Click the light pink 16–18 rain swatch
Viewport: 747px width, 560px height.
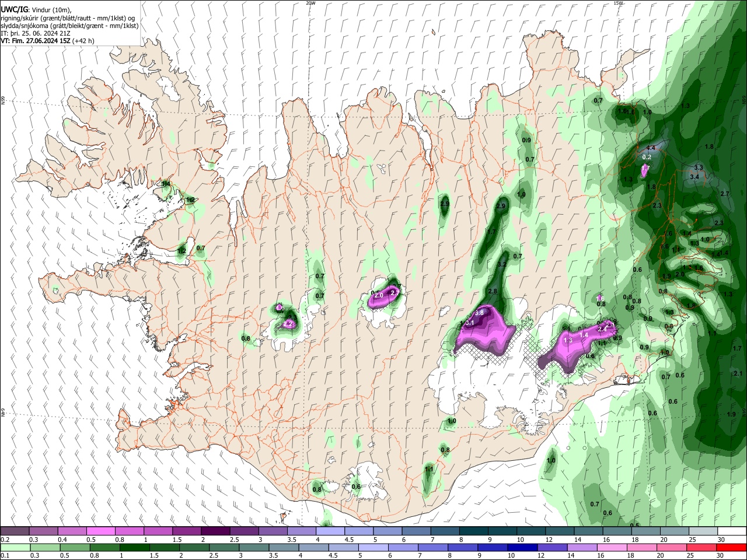(612, 547)
